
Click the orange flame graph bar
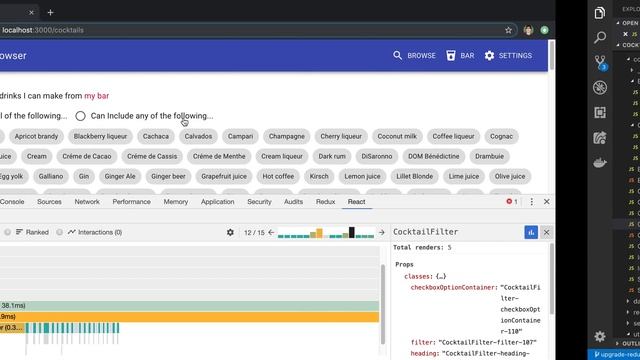189,316
